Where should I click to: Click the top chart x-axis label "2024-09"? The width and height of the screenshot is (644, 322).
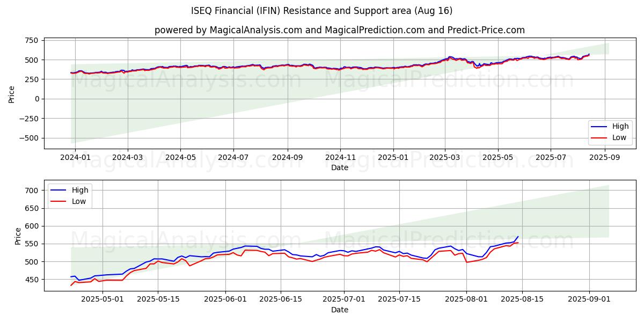pyautogui.click(x=288, y=158)
